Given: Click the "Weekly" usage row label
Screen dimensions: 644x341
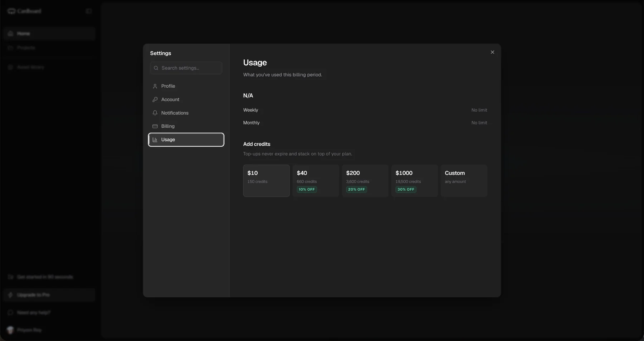Looking at the screenshot, I should [x=250, y=110].
